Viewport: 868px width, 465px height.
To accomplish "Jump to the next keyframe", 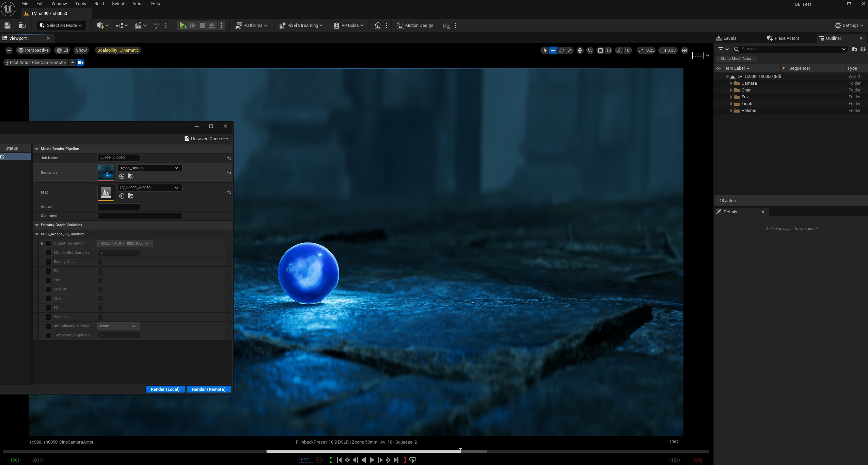I will 388,460.
